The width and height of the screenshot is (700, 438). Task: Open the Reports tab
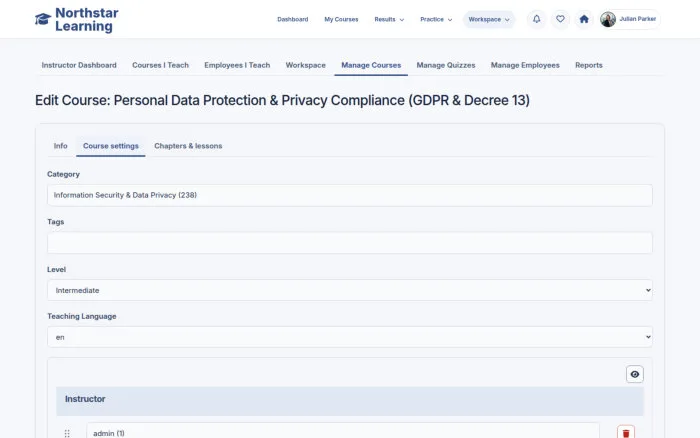pyautogui.click(x=588, y=65)
